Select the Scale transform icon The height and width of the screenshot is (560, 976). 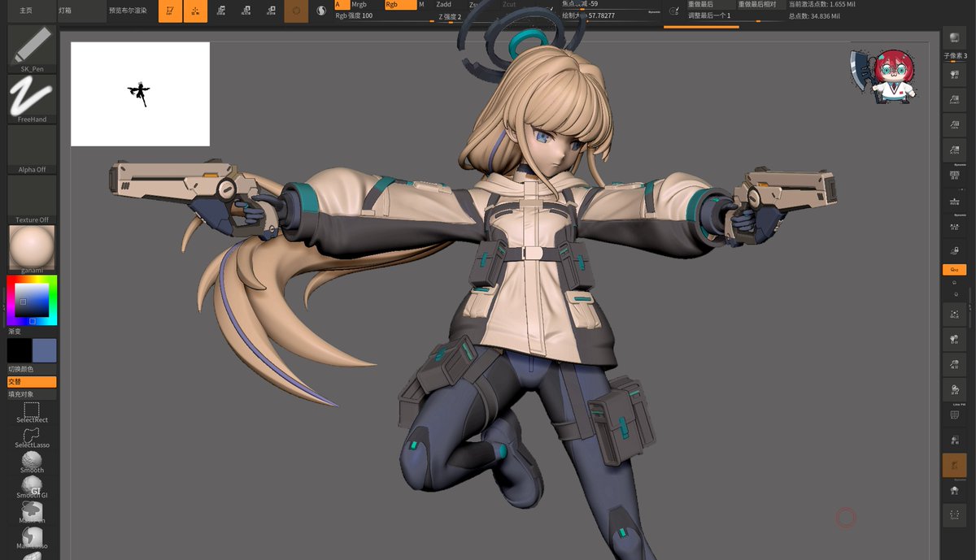point(246,11)
